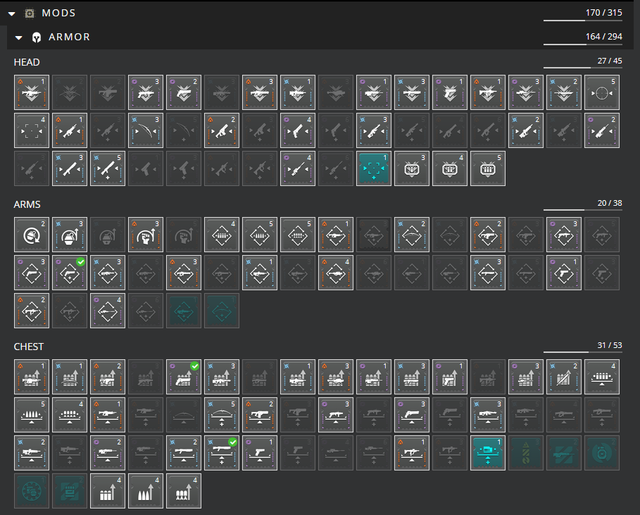
Task: Select dim teal gear-shaped mod in Chest
Action: pyautogui.click(x=31, y=491)
